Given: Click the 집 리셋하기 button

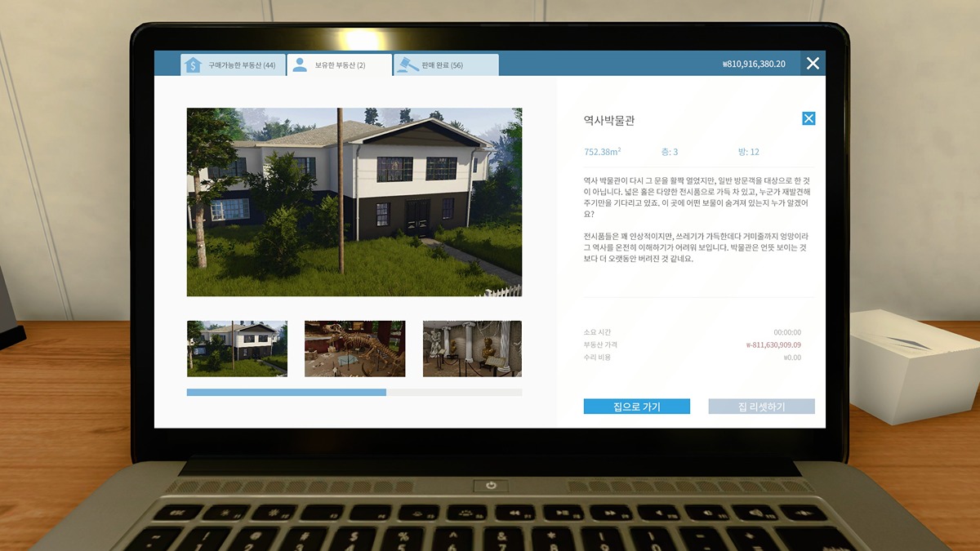Looking at the screenshot, I should tap(761, 407).
